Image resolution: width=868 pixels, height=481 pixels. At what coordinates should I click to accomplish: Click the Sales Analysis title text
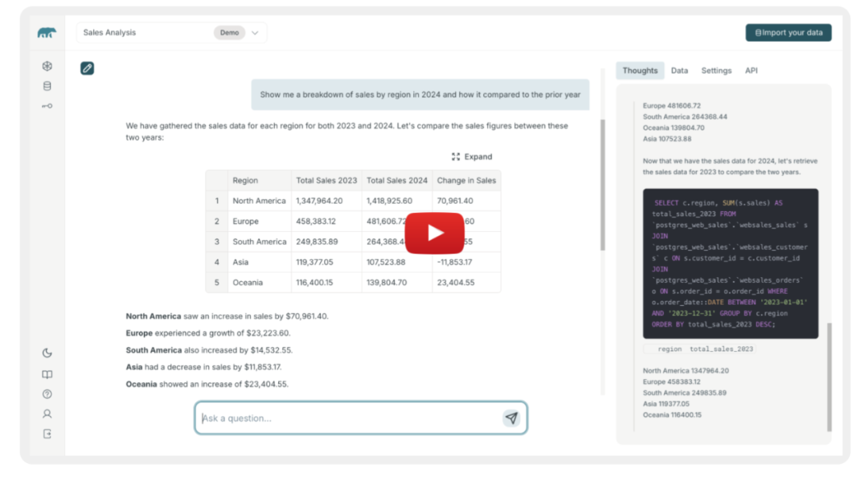[x=109, y=33]
